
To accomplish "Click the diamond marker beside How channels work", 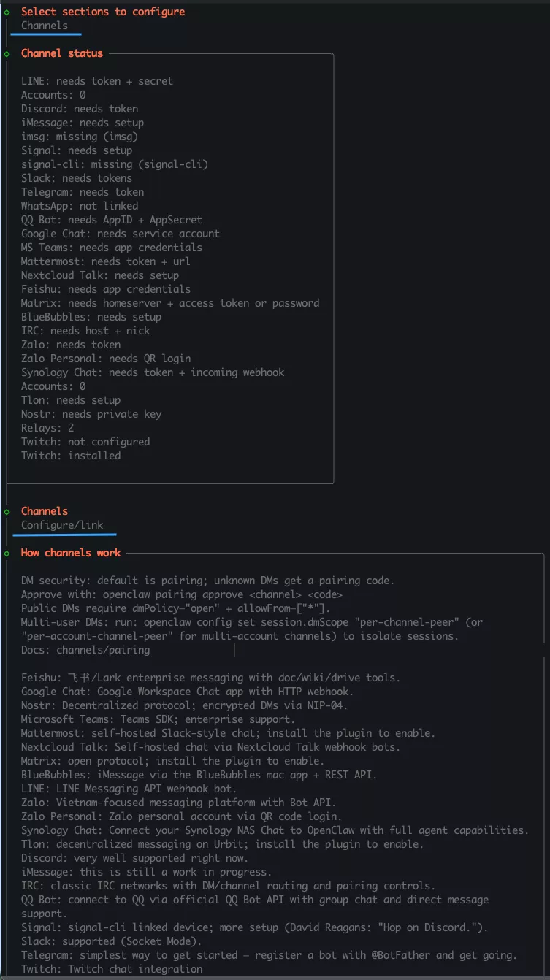I will click(x=7, y=553).
